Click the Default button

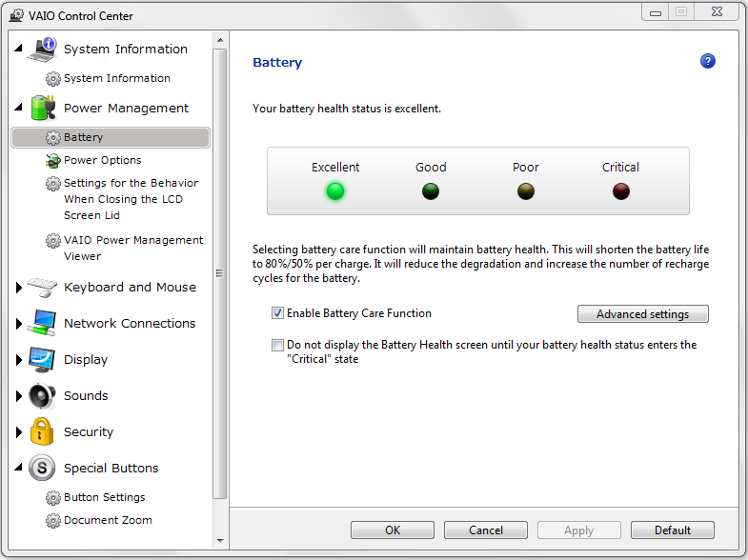tap(672, 530)
